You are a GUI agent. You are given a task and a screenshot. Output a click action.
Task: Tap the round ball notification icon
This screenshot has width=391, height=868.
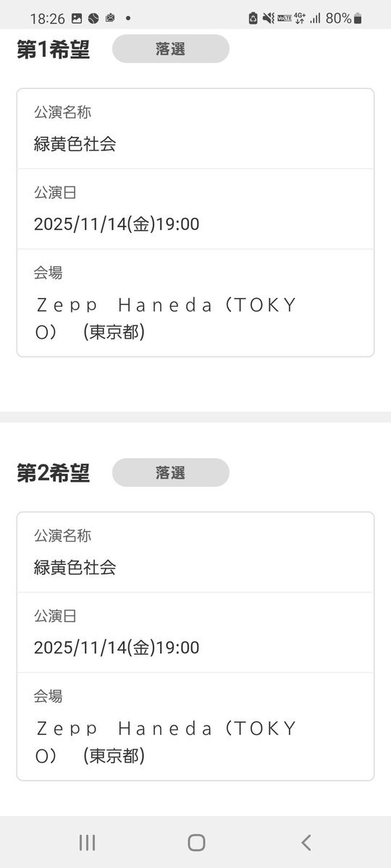[x=93, y=18]
